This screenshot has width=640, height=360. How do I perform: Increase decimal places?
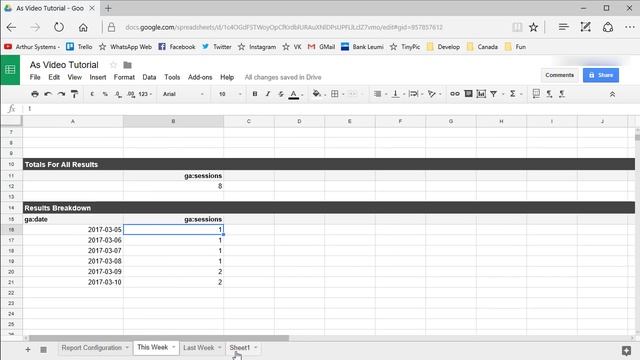coord(131,94)
